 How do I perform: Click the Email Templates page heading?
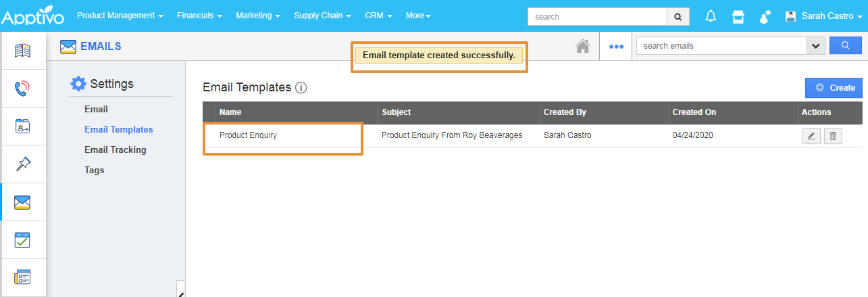[247, 87]
